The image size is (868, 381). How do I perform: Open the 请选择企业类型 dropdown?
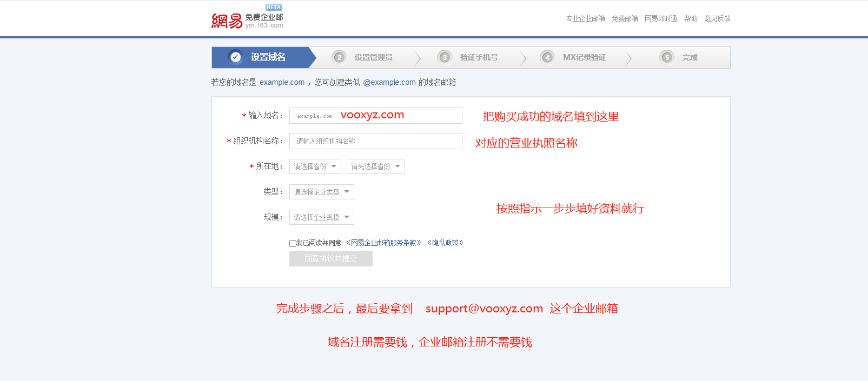(x=322, y=192)
